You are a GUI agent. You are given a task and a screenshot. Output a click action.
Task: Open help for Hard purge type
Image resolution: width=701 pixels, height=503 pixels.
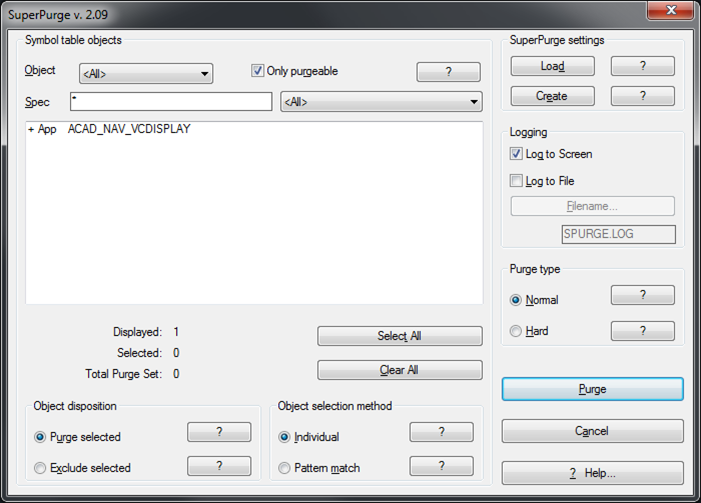pos(643,331)
